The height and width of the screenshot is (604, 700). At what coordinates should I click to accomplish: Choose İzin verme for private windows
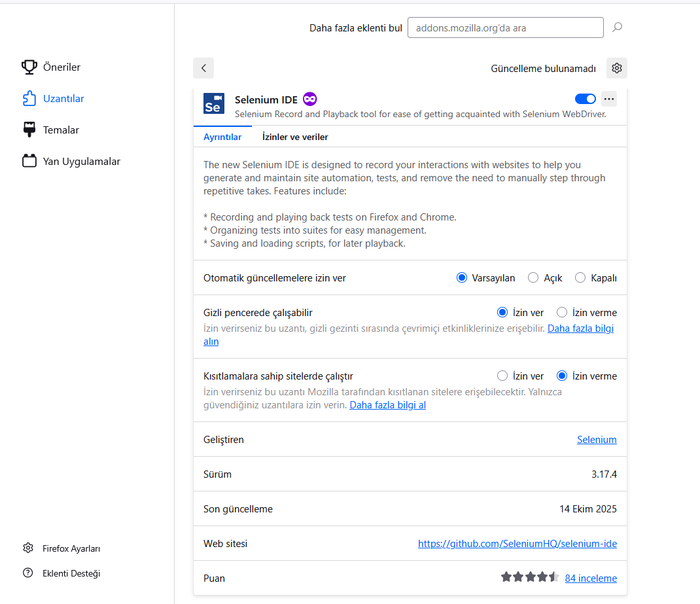562,313
